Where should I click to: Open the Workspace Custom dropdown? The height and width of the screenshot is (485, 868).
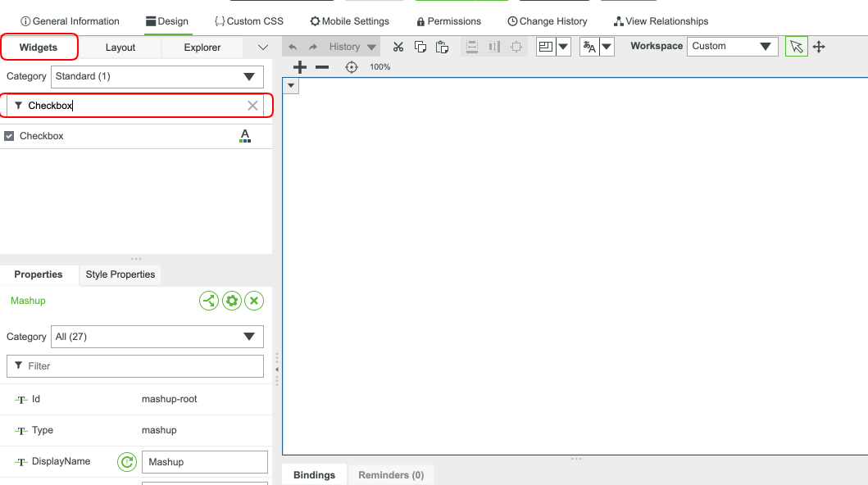click(x=732, y=47)
